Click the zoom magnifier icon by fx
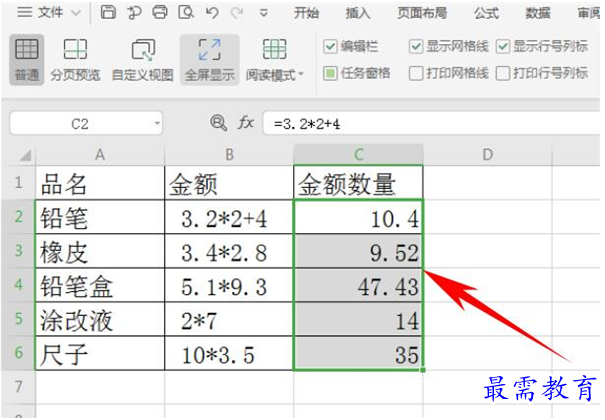Screen dimensions: 605x420 tap(218, 123)
